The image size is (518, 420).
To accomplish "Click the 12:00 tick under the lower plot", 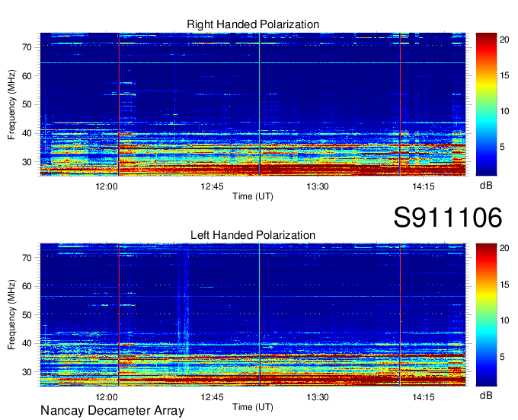I will [x=107, y=397].
